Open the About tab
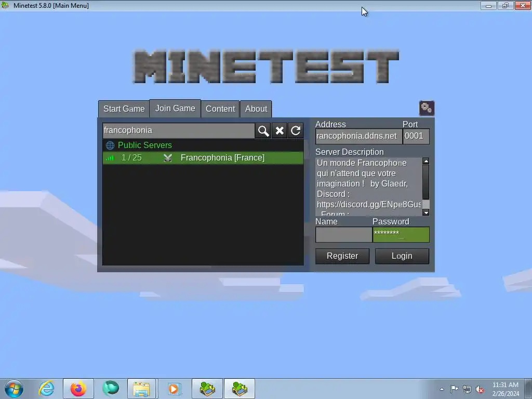The image size is (532, 399). pyautogui.click(x=256, y=109)
